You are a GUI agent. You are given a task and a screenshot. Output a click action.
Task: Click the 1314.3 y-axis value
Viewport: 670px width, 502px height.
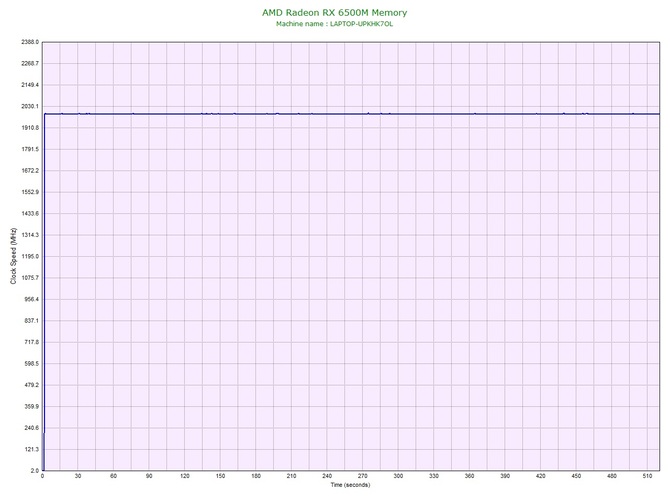[x=30, y=235]
